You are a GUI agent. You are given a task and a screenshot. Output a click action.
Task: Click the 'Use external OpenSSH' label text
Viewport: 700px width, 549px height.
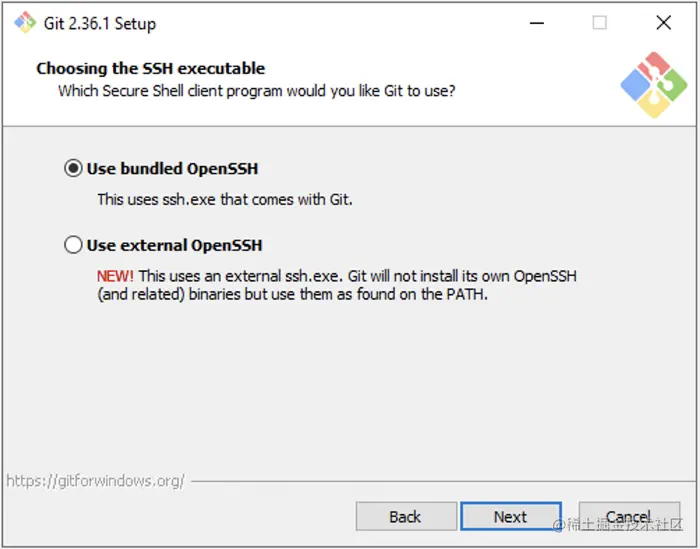174,245
